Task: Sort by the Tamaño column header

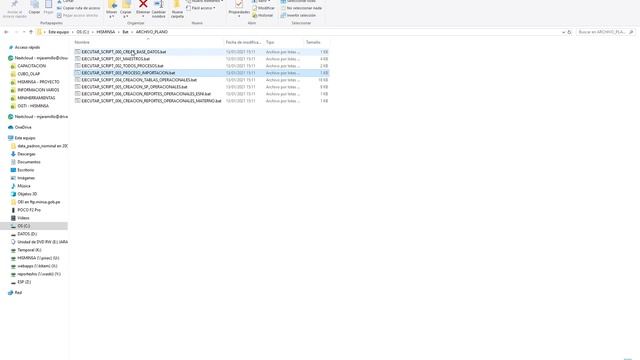Action: coord(313,42)
